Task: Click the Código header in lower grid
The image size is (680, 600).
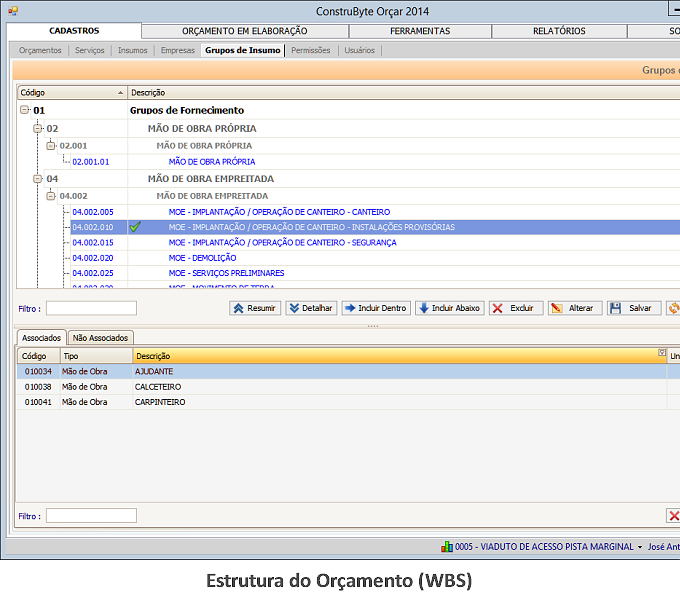Action: pos(38,356)
